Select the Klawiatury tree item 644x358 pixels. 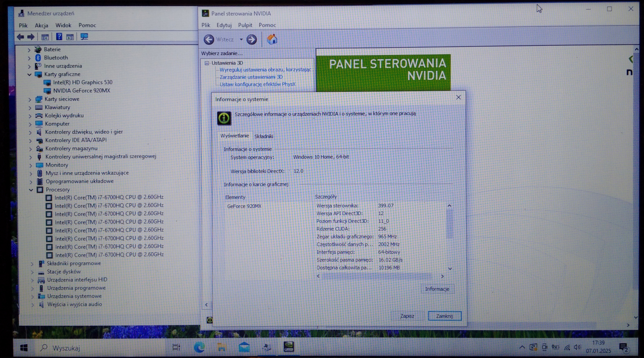tap(57, 107)
